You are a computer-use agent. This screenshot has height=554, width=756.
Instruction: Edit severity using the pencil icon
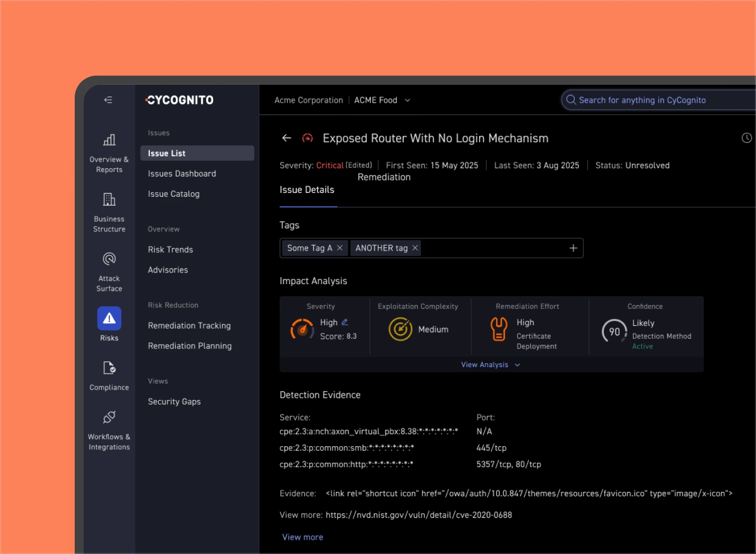345,322
